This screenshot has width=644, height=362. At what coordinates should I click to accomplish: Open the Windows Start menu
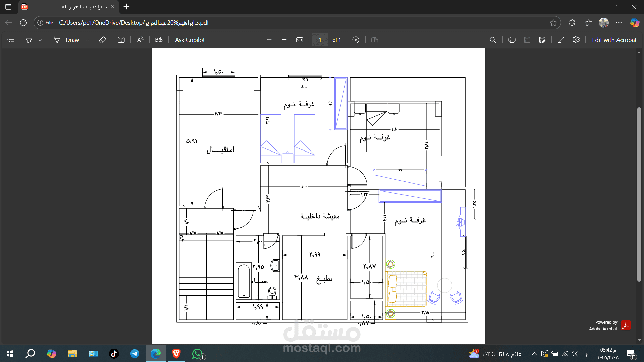(x=10, y=354)
